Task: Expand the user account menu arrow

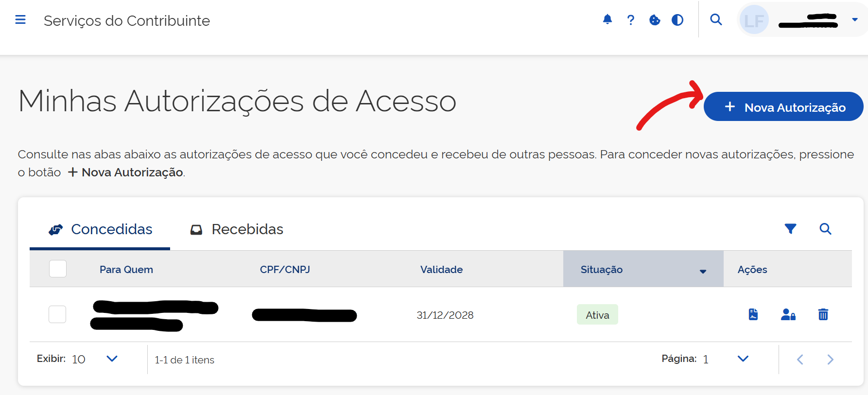Action: [854, 20]
